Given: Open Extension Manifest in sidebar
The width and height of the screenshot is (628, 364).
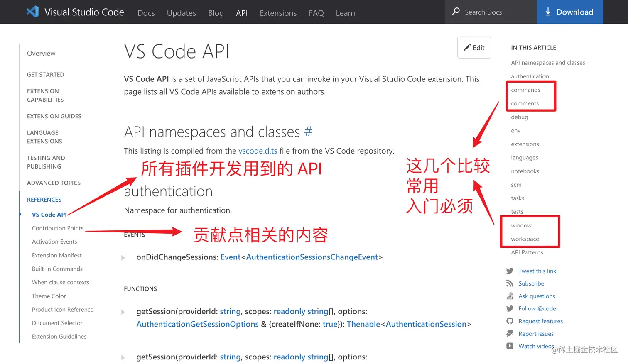Looking at the screenshot, I should point(57,255).
